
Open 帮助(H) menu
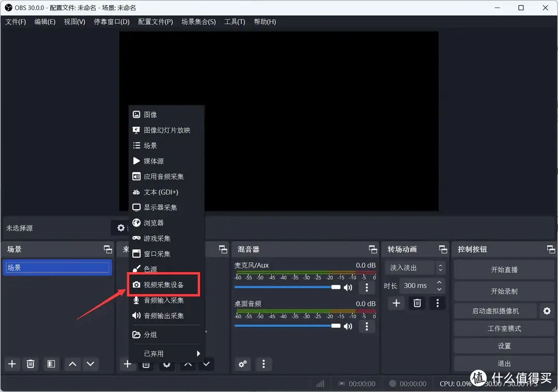pyautogui.click(x=265, y=22)
